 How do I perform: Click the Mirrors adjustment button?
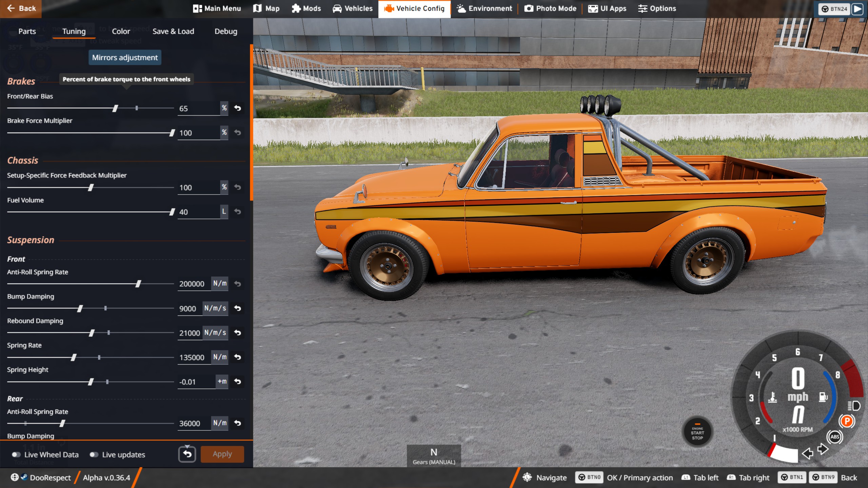(x=125, y=58)
